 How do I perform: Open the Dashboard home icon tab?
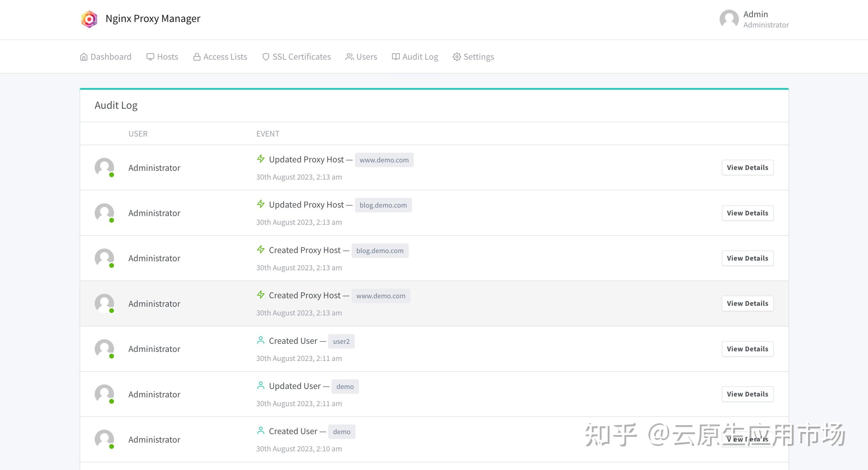click(x=84, y=57)
